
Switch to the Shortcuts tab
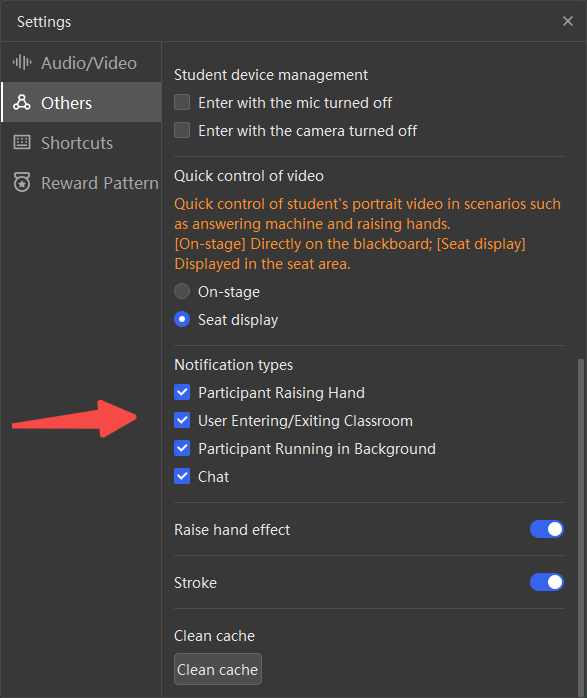pyautogui.click(x=81, y=143)
